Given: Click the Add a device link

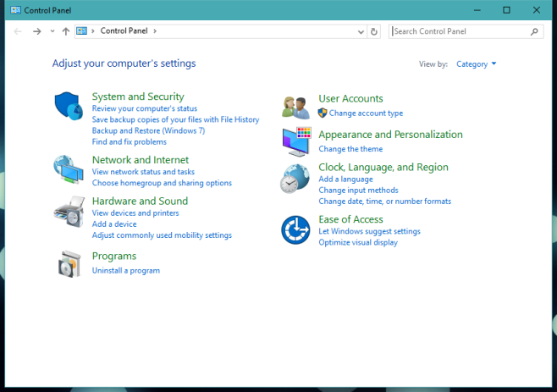Looking at the screenshot, I should pyautogui.click(x=114, y=224).
